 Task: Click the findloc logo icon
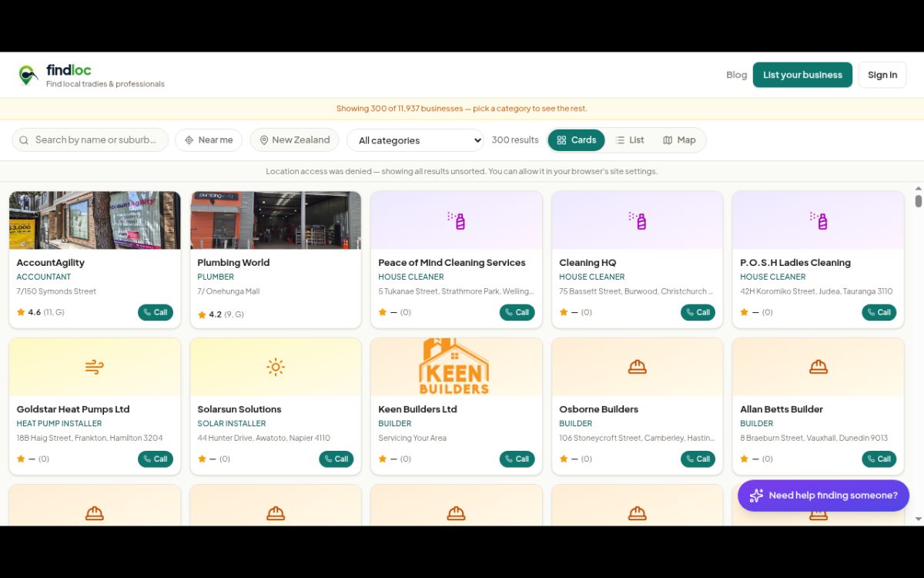28,75
